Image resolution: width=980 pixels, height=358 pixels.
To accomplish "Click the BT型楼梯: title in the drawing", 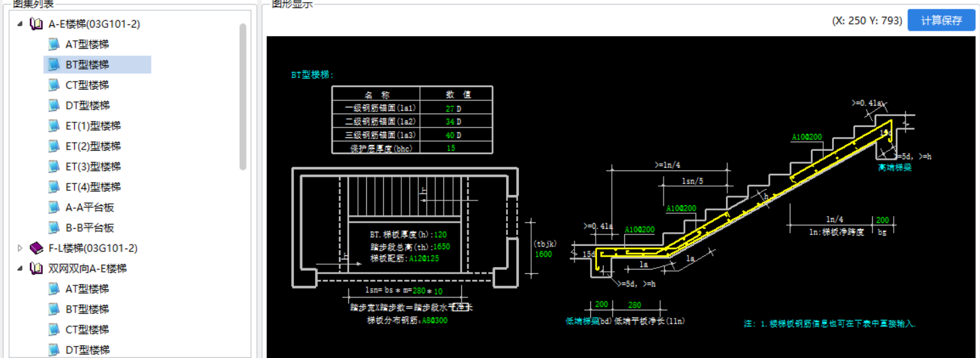I will pos(313,75).
